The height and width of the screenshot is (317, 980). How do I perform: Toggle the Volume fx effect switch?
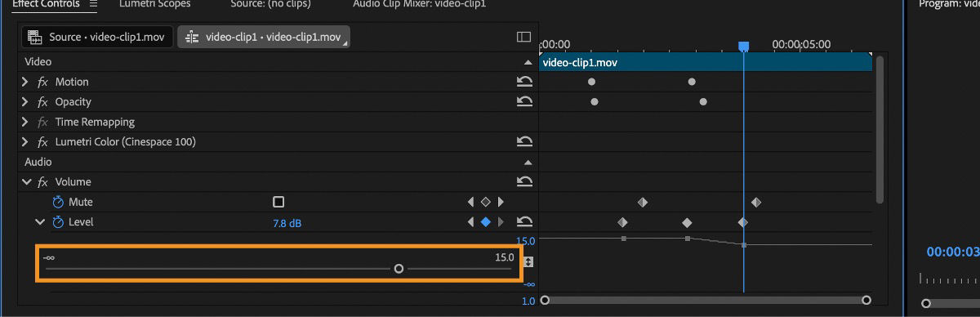coord(43,182)
